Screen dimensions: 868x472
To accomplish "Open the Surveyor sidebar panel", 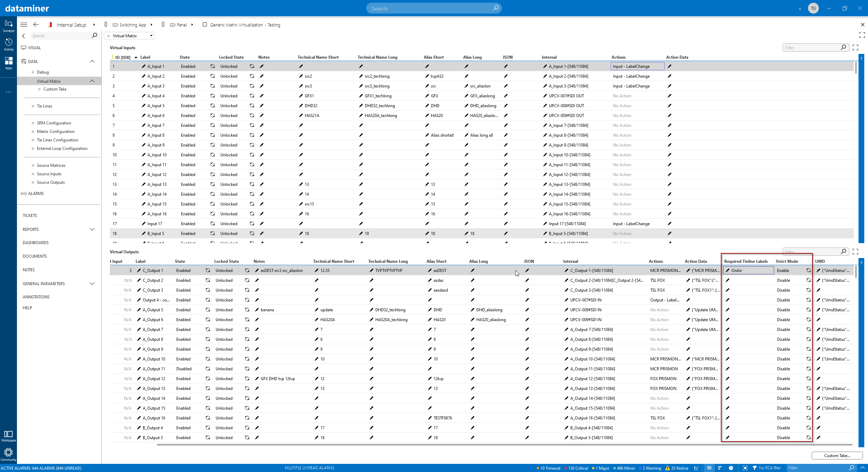I will coord(8,26).
